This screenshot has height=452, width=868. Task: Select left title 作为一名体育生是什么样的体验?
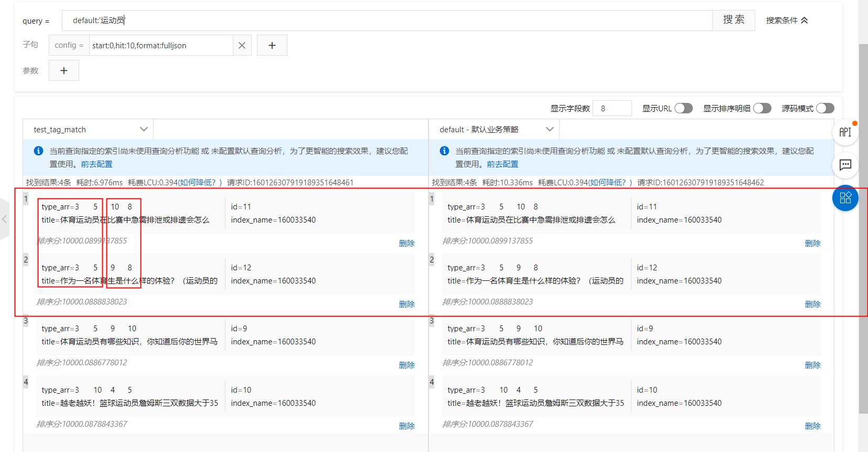click(117, 281)
